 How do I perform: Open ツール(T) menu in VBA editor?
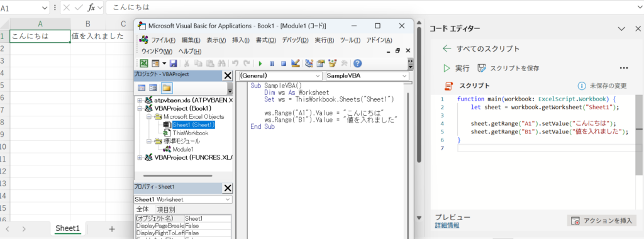350,40
